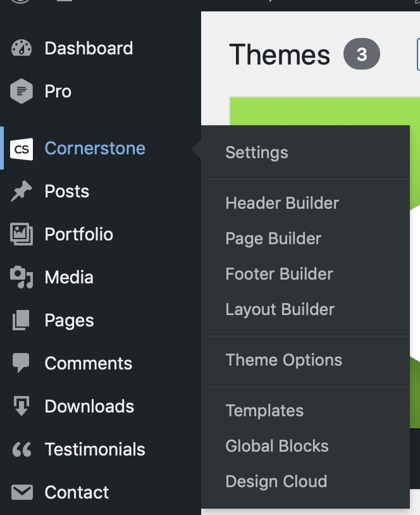Viewport: 420px width, 515px height.
Task: Click the Portfolio image icon
Action: pyautogui.click(x=22, y=235)
